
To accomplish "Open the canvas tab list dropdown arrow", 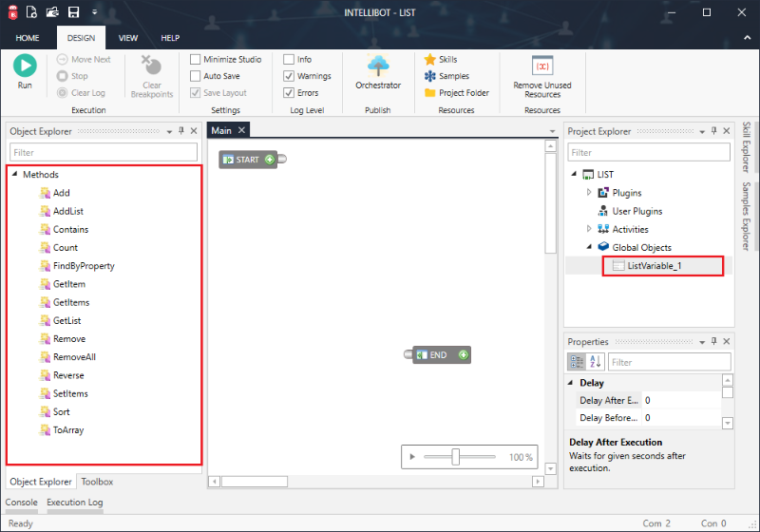I will point(552,131).
